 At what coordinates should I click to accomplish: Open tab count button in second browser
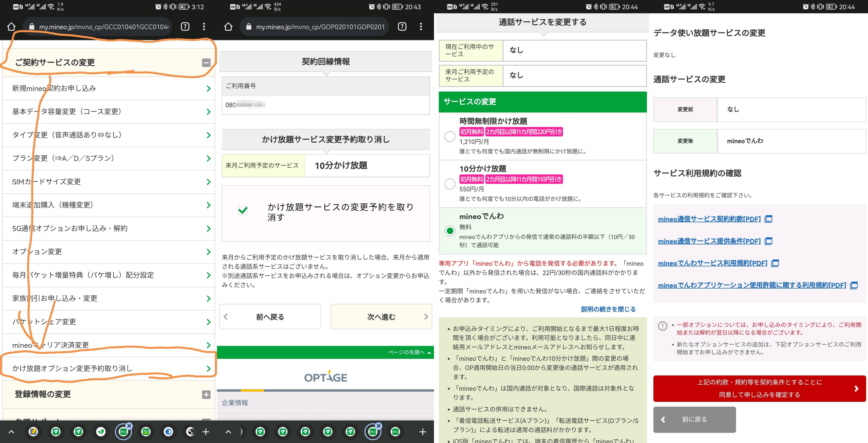pyautogui.click(x=402, y=27)
